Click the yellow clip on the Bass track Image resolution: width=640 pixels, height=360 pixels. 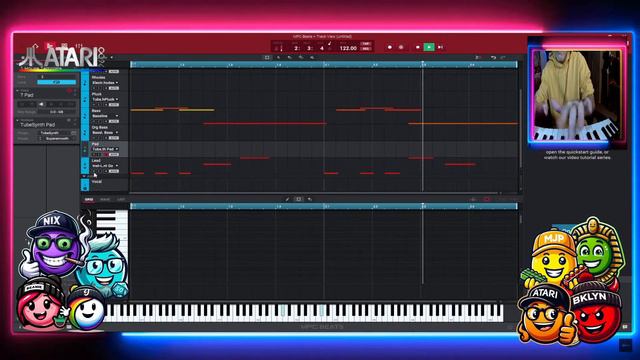(x=196, y=110)
